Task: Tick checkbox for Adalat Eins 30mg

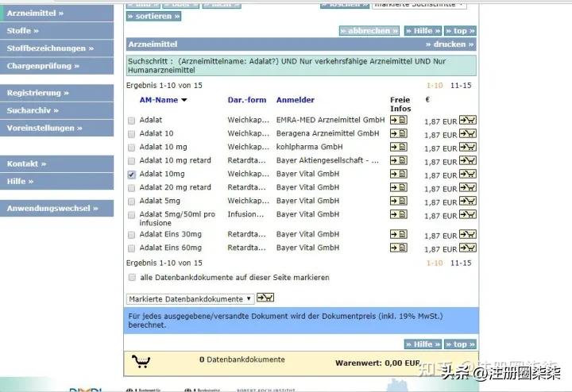Action: point(131,235)
